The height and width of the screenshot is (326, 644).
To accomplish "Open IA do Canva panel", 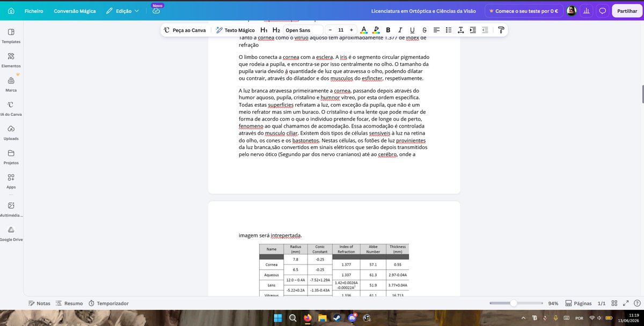I will [x=11, y=109].
